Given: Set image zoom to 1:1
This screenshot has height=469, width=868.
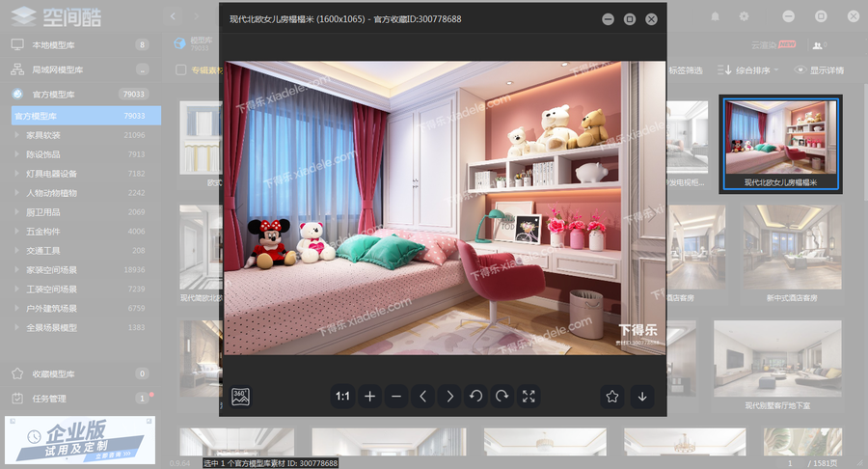Looking at the screenshot, I should click(342, 397).
